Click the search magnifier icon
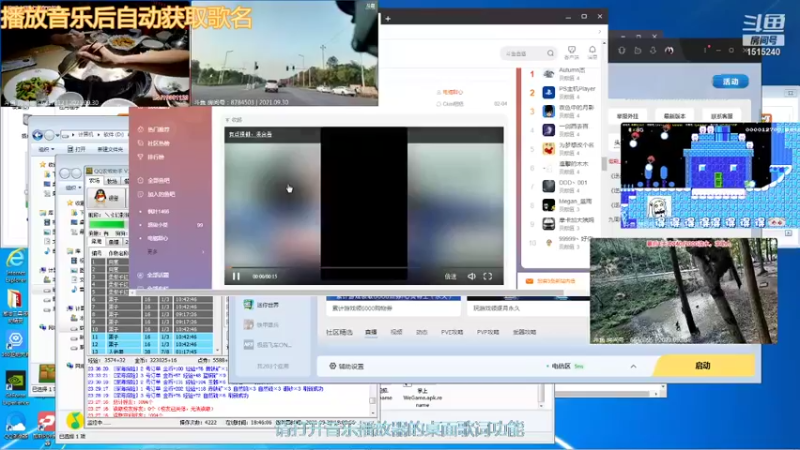 coord(551,53)
